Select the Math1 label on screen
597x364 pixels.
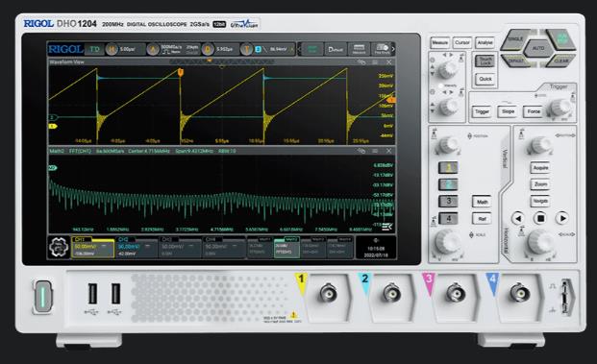pyautogui.click(x=261, y=247)
